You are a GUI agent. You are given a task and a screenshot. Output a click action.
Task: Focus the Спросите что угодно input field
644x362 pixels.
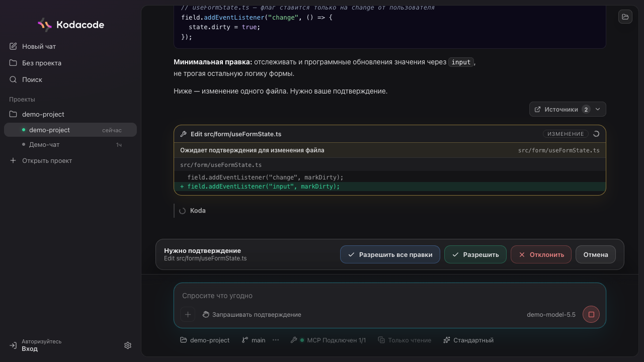point(390,296)
